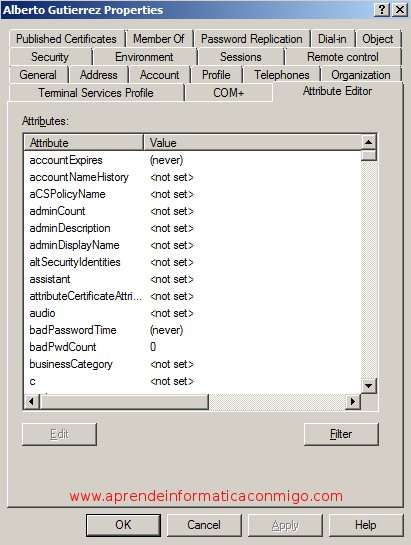Go to the Security tab
Viewport: 411px width, 545px height.
(x=50, y=57)
